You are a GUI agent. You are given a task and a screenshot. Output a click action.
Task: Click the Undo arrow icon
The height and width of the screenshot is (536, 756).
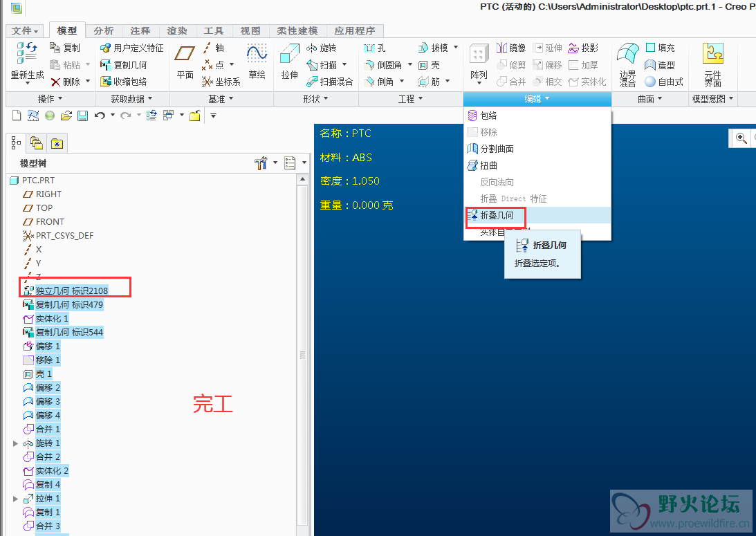coord(100,115)
